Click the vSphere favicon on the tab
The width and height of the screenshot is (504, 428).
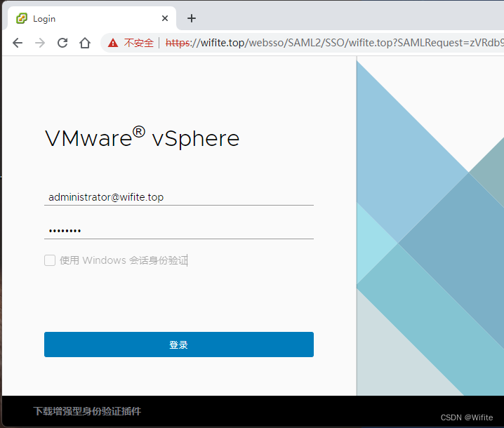[x=22, y=18]
